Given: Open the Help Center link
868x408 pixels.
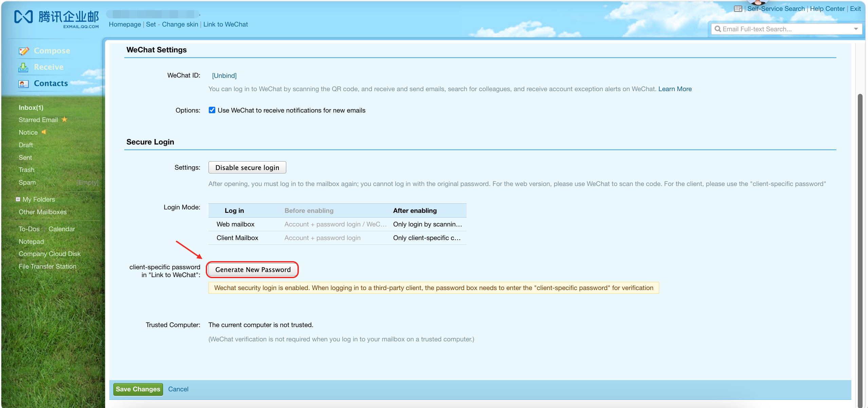Looking at the screenshot, I should pos(827,8).
